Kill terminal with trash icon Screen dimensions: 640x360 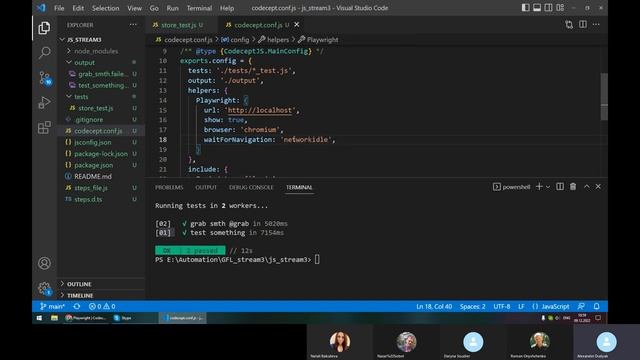[x=573, y=187]
